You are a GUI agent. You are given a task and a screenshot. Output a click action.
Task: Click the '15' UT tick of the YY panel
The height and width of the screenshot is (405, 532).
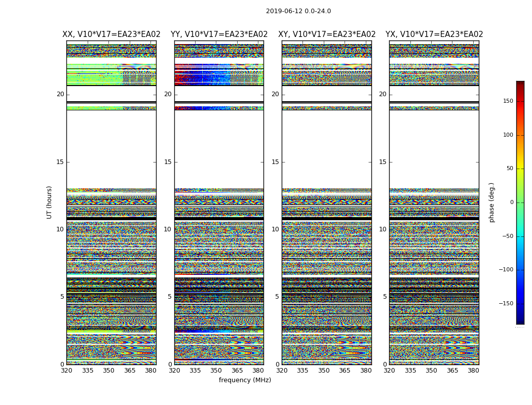[168, 162]
